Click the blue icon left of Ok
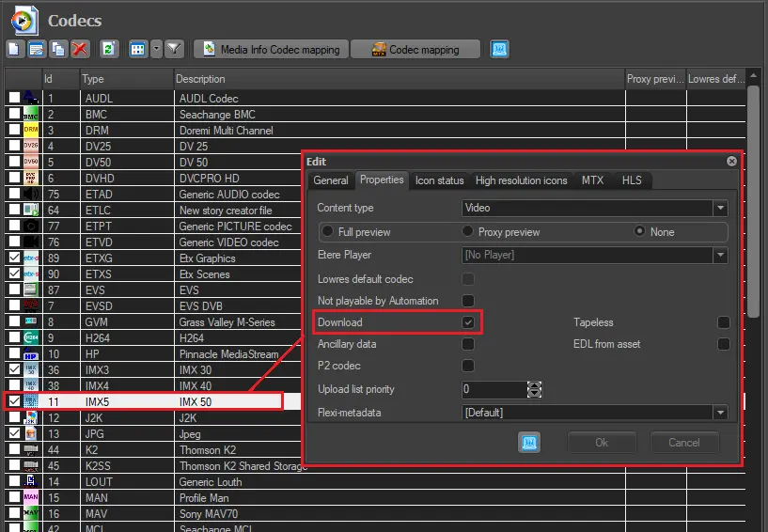 [x=529, y=443]
